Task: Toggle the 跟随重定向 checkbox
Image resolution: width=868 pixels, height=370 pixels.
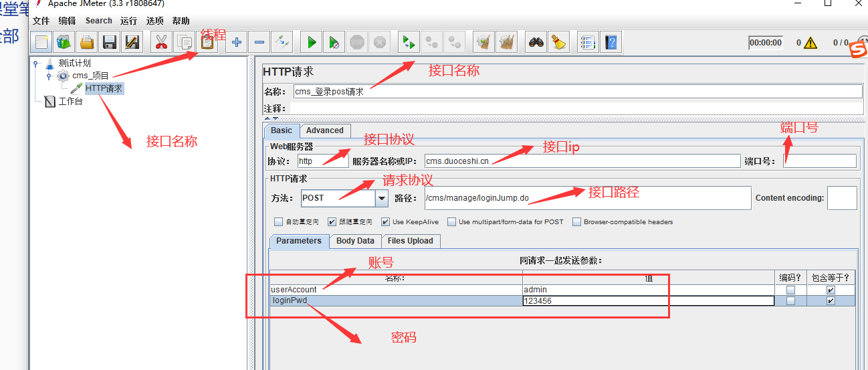Action: pos(332,222)
